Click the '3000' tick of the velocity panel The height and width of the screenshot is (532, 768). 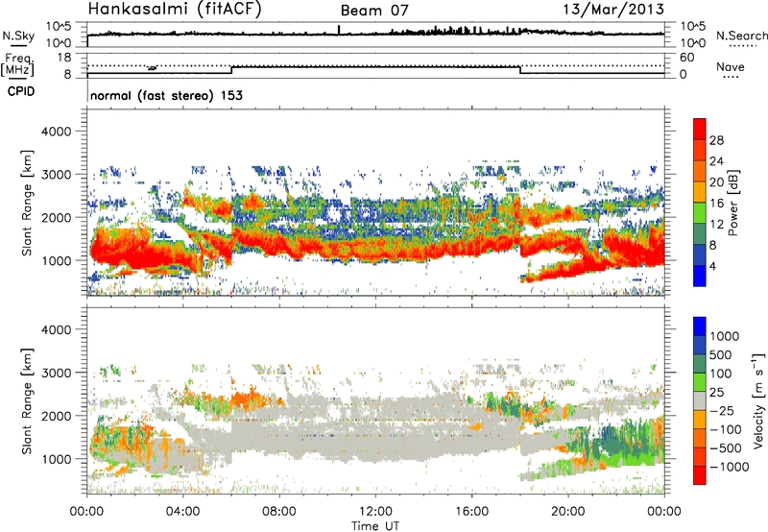[56, 373]
